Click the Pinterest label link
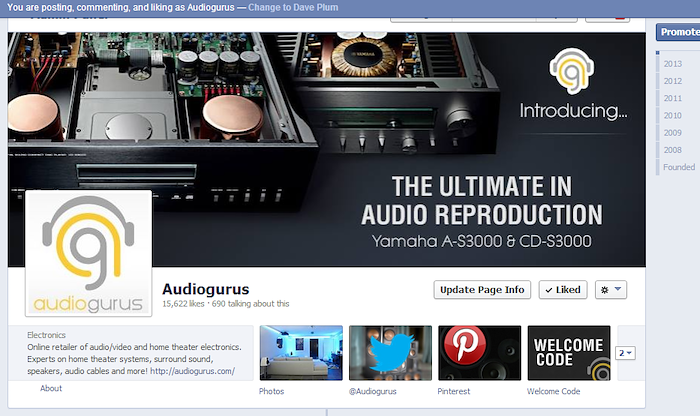 (x=454, y=391)
